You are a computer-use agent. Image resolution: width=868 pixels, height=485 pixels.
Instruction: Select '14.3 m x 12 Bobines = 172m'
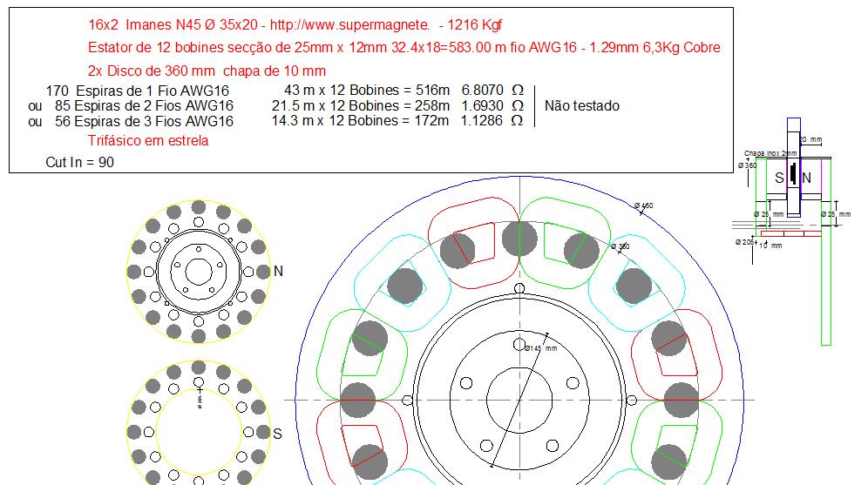361,120
